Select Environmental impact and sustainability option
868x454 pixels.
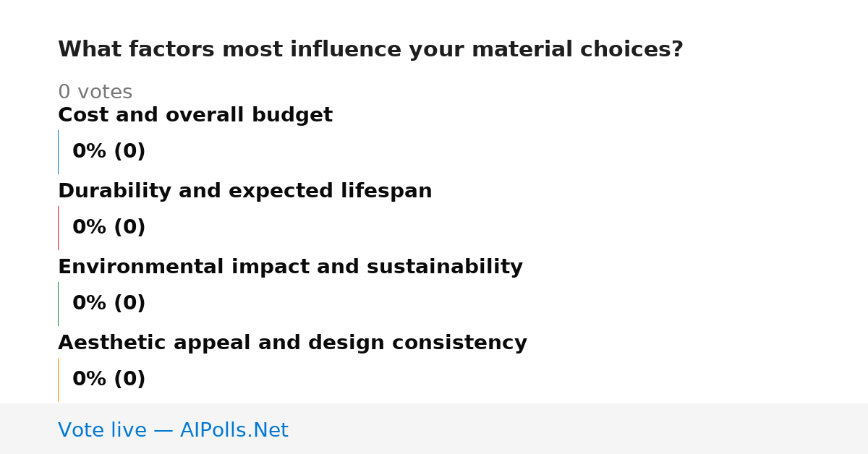pos(290,267)
